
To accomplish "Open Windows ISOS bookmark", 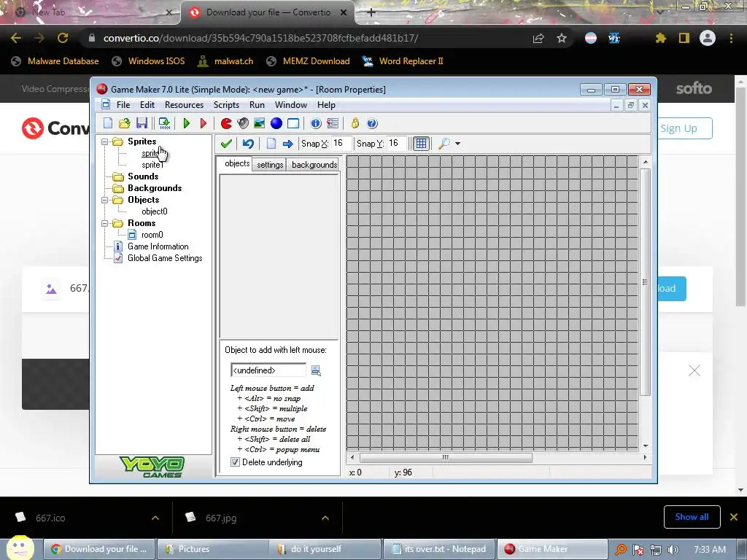I will tap(148, 61).
